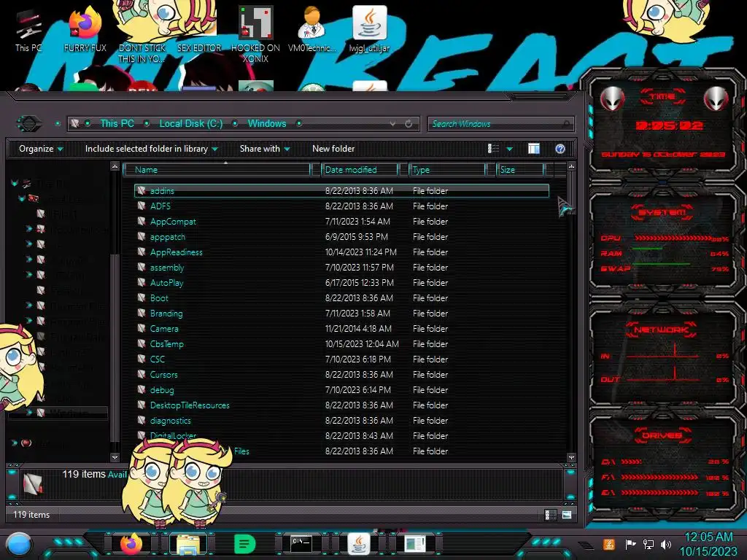Open green notes app on taskbar
Image resolution: width=747 pixels, height=560 pixels.
(x=245, y=543)
